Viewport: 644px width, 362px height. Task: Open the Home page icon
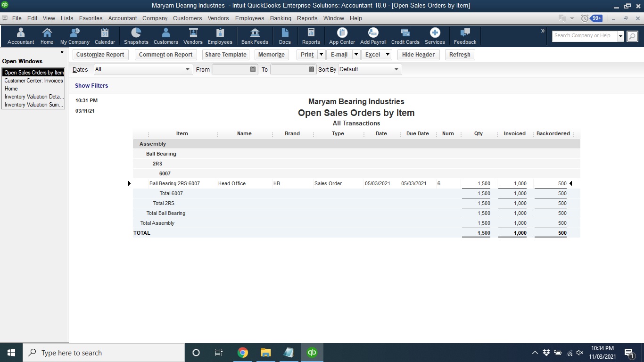47,35
